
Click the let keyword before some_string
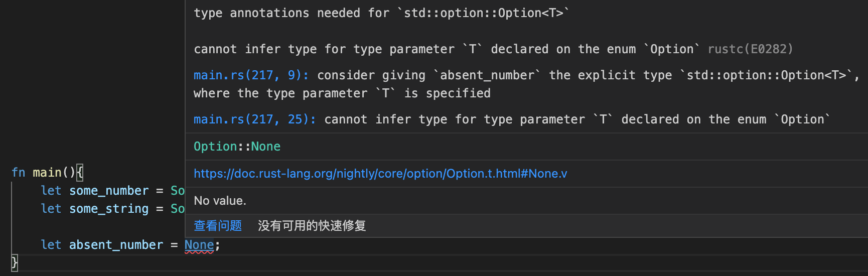pyautogui.click(x=51, y=209)
